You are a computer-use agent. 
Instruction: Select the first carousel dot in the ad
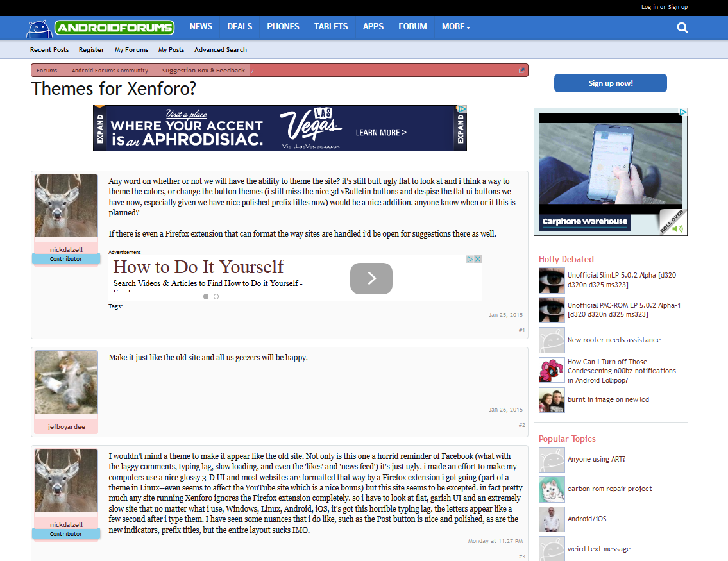click(206, 296)
